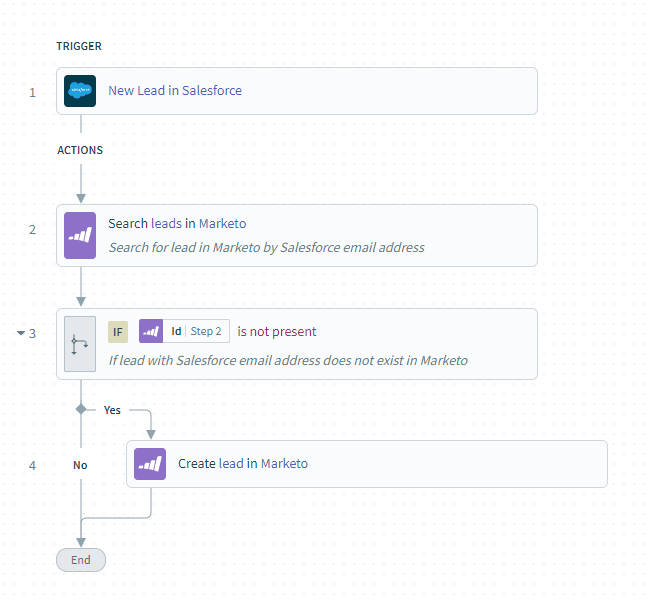This screenshot has width=649, height=603.
Task: Click the small Marketo icon in Id pill
Action: [151, 331]
